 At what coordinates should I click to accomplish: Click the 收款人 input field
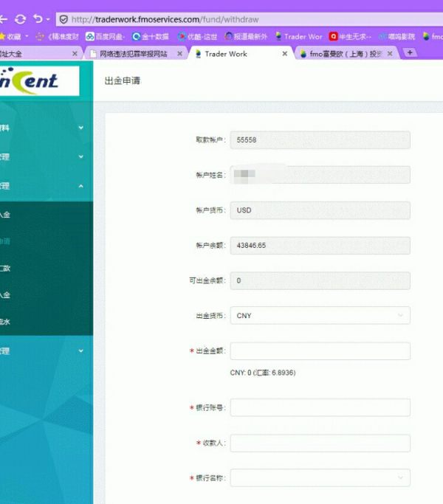point(320,443)
